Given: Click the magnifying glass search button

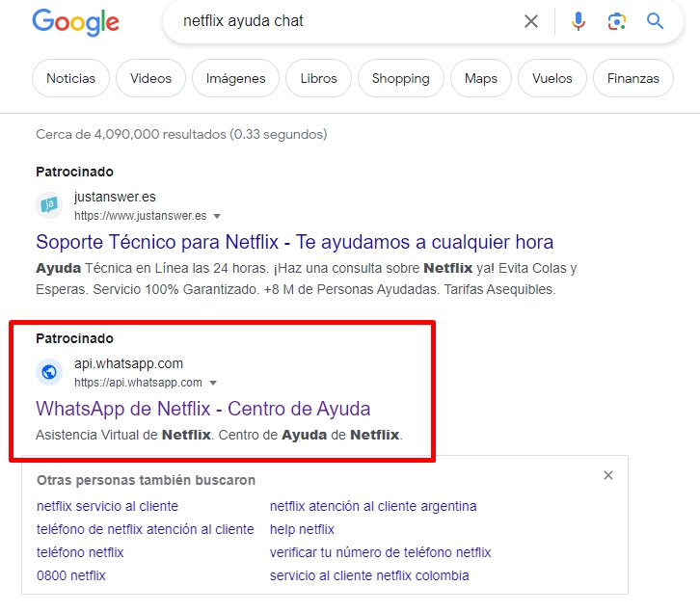Looking at the screenshot, I should 655,21.
